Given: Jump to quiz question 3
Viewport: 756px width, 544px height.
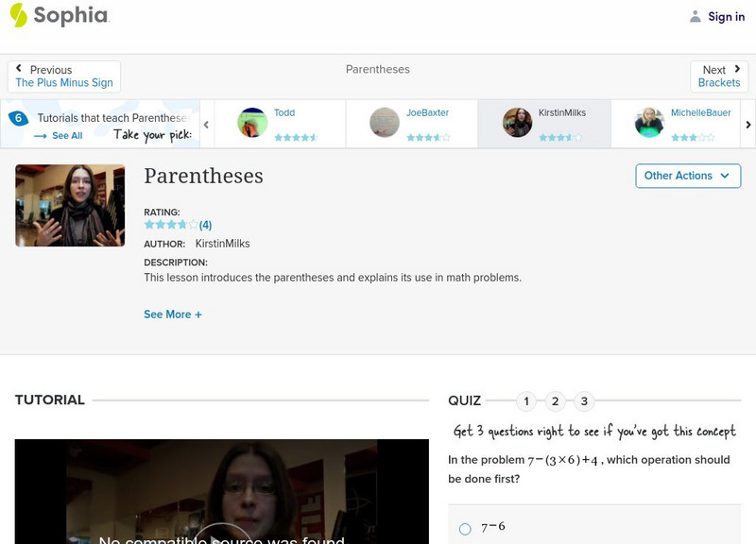Looking at the screenshot, I should point(584,401).
